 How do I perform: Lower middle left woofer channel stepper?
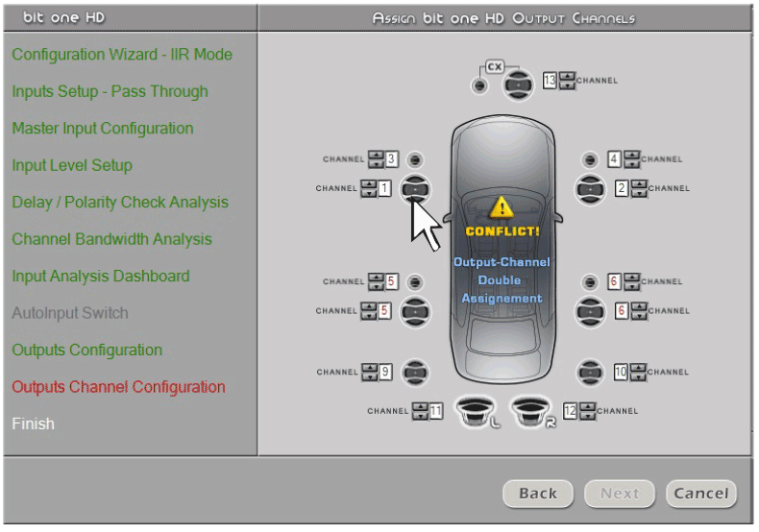point(368,315)
